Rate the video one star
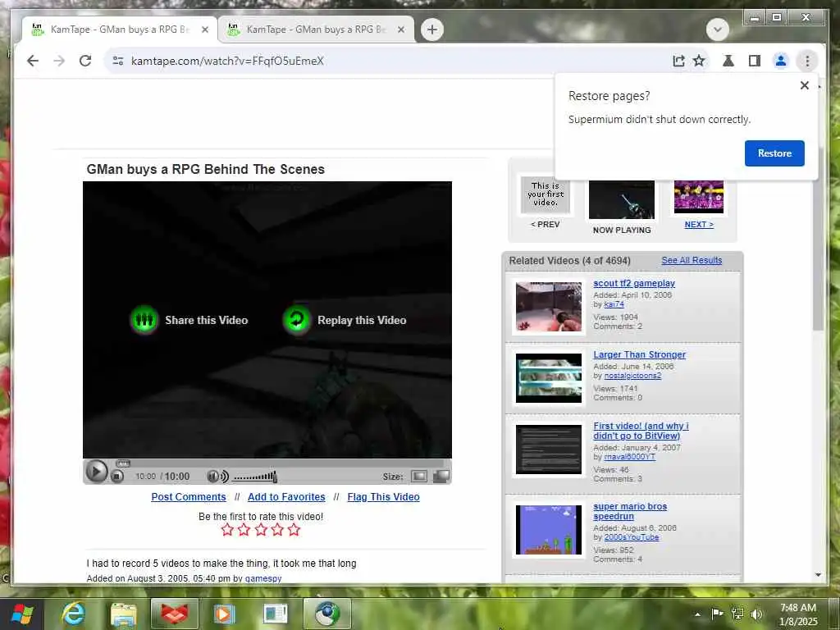Viewport: 840px width, 630px height. 227,530
